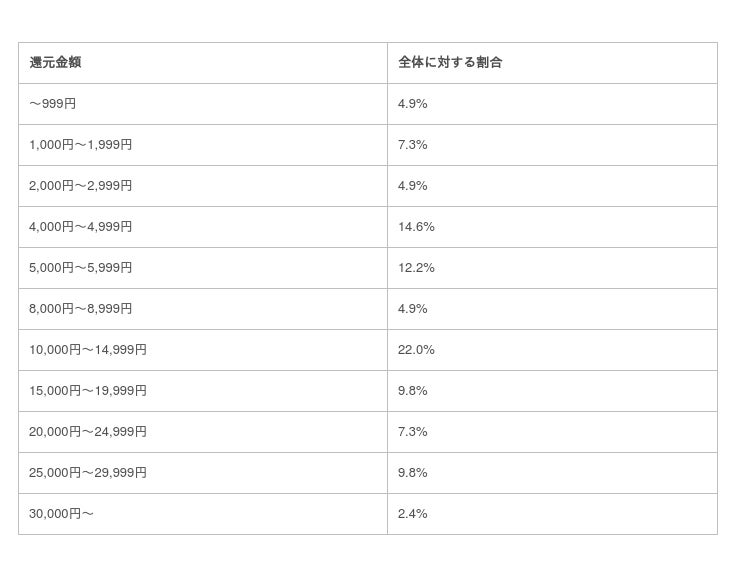The width and height of the screenshot is (740, 575).
Task: Click the 14.6% percentage value
Action: point(416,227)
